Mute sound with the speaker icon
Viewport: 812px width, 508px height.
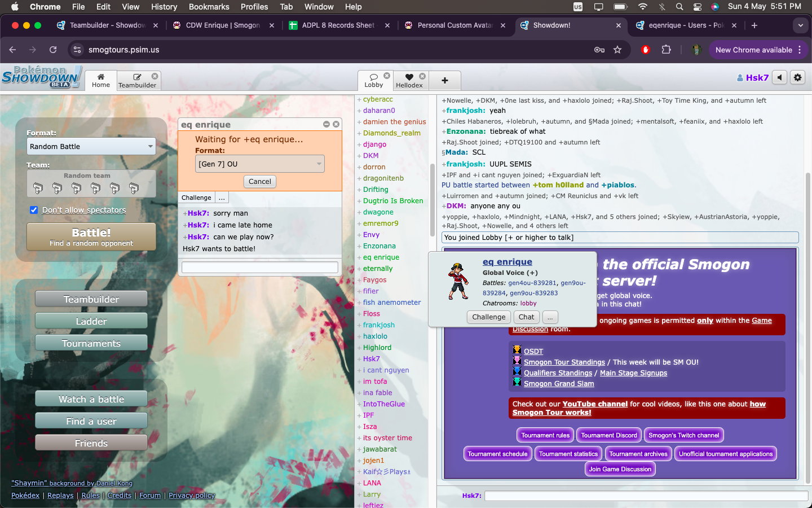point(779,77)
